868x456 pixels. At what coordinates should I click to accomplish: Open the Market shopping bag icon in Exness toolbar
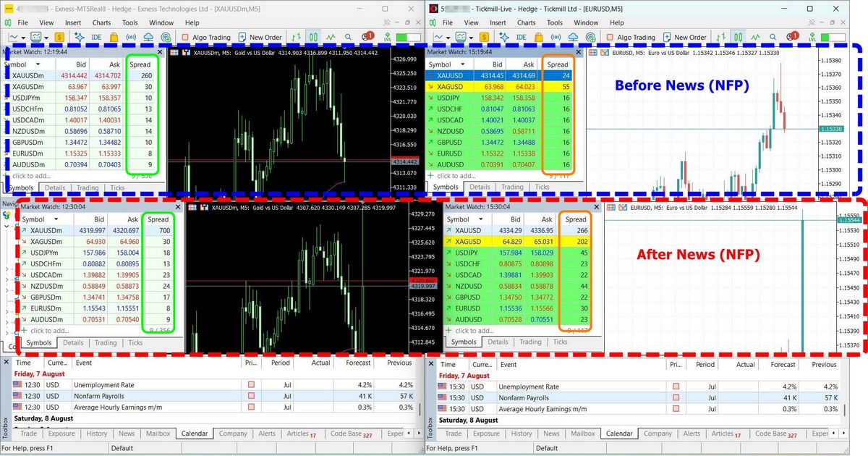[114, 37]
